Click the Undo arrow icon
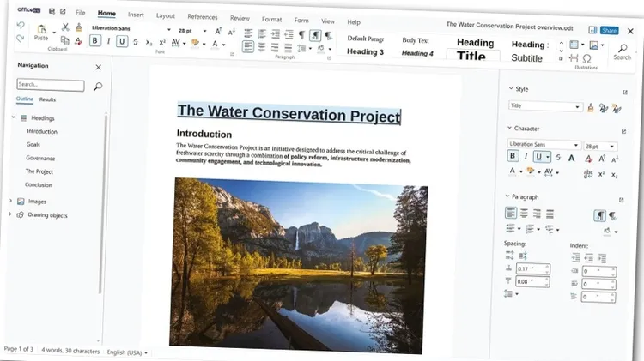This screenshot has width=644, height=361. (x=20, y=27)
